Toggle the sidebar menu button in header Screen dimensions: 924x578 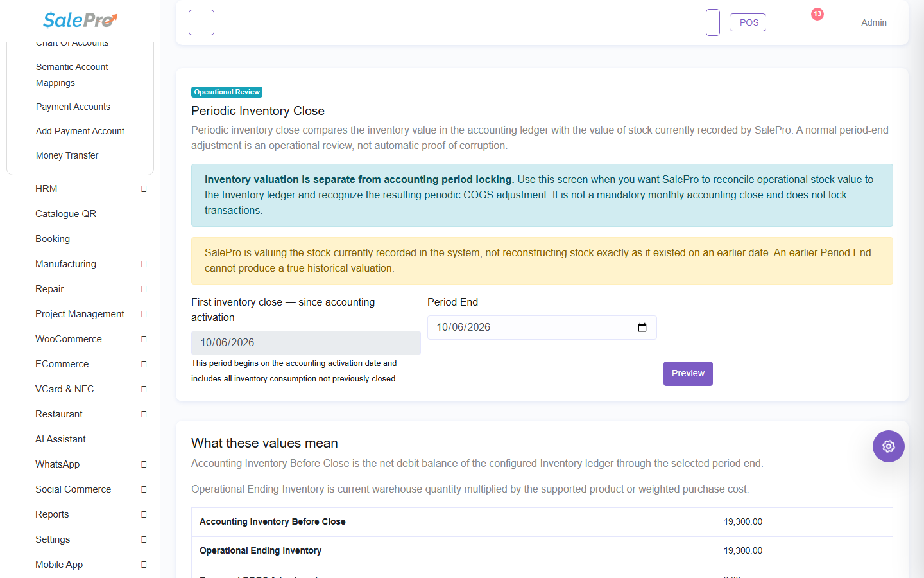click(201, 22)
